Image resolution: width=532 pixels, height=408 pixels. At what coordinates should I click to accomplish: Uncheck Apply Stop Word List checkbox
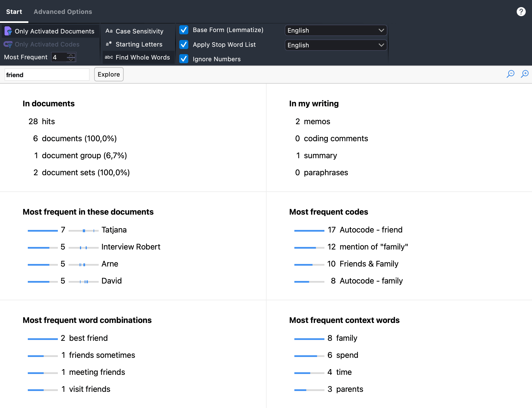184,45
